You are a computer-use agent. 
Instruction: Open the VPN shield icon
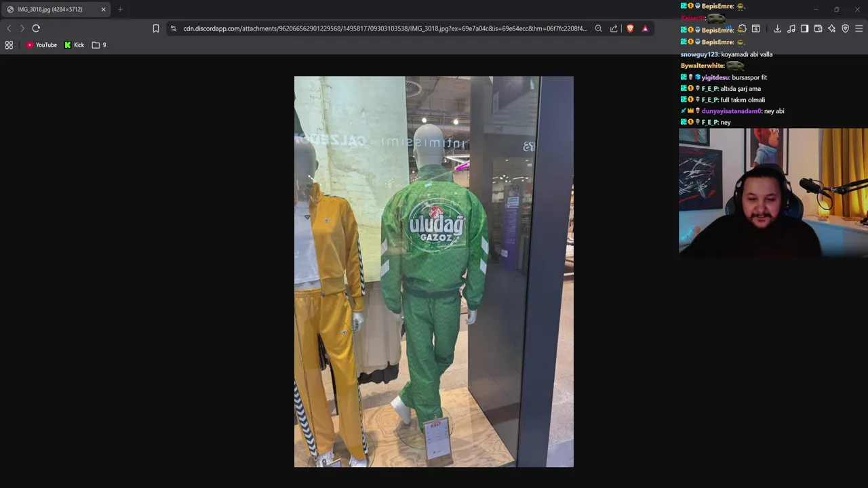coord(845,28)
